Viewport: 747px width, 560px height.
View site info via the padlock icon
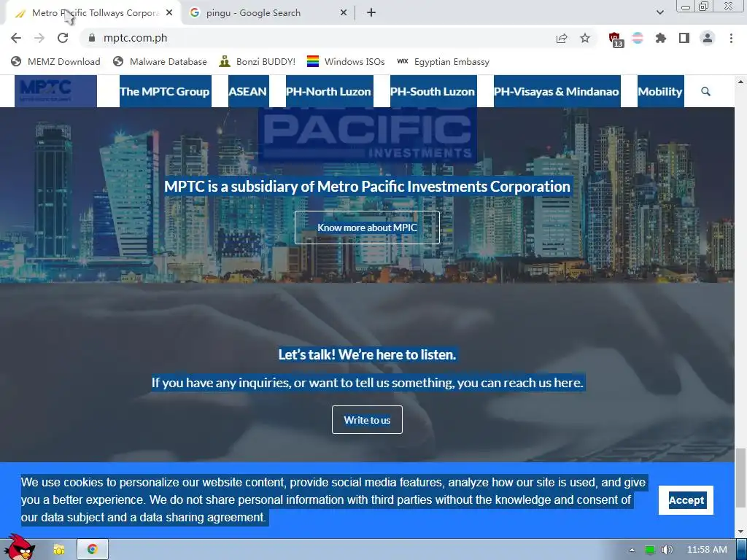coord(92,38)
